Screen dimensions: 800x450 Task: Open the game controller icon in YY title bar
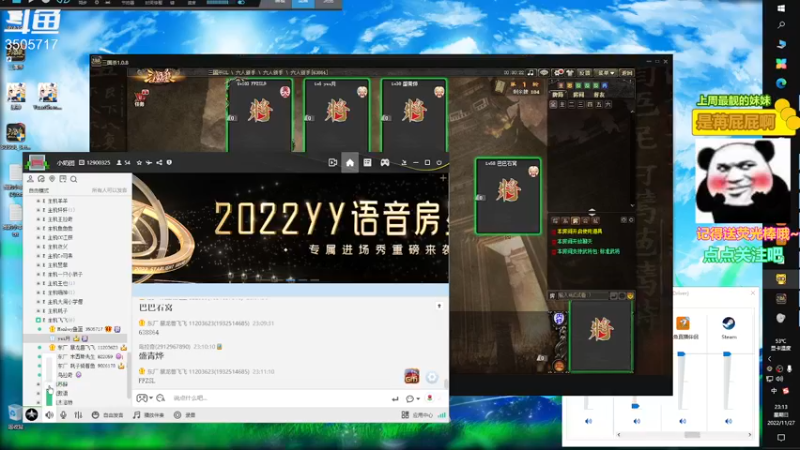point(385,163)
